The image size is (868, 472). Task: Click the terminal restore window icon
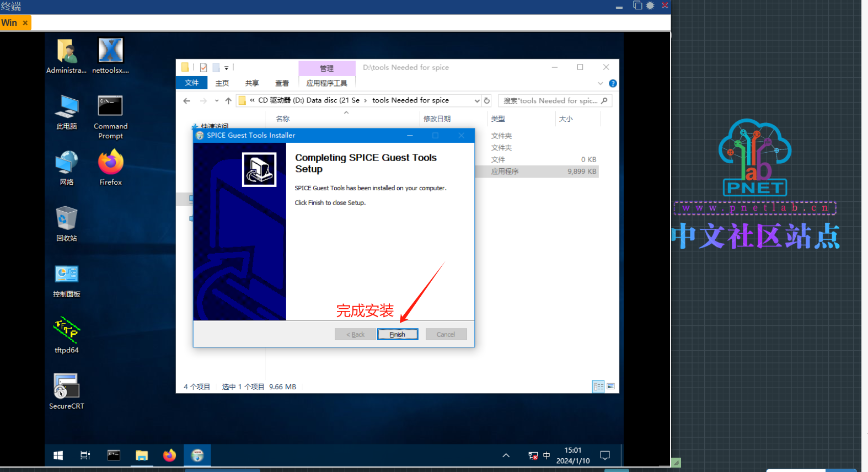pyautogui.click(x=637, y=6)
